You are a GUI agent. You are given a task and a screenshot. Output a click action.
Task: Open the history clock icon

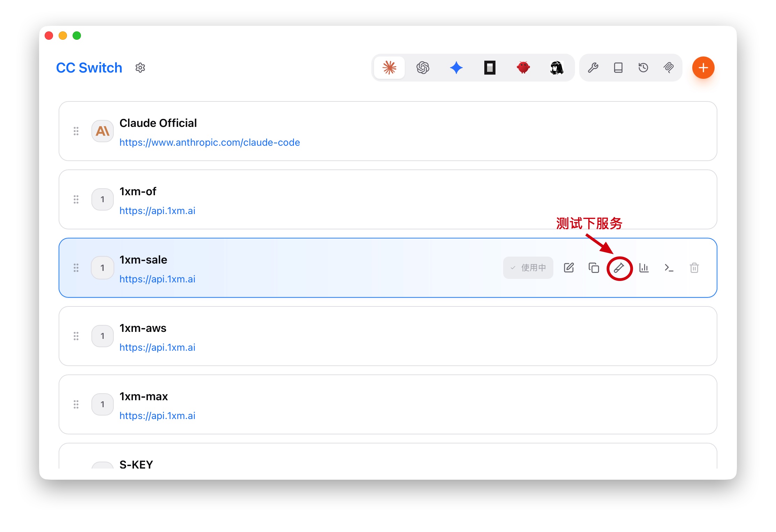[x=643, y=68]
